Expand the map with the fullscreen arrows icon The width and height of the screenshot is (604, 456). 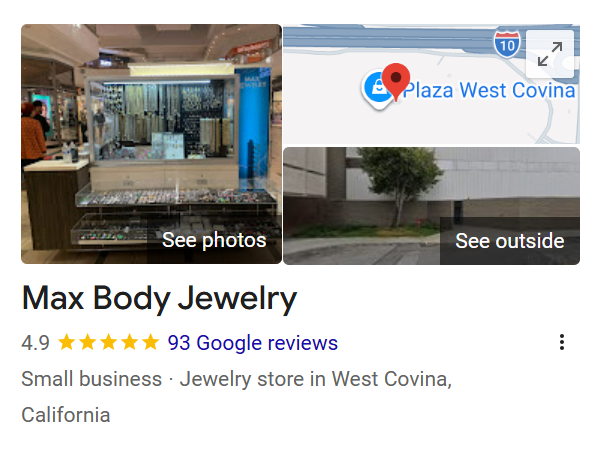coord(550,54)
